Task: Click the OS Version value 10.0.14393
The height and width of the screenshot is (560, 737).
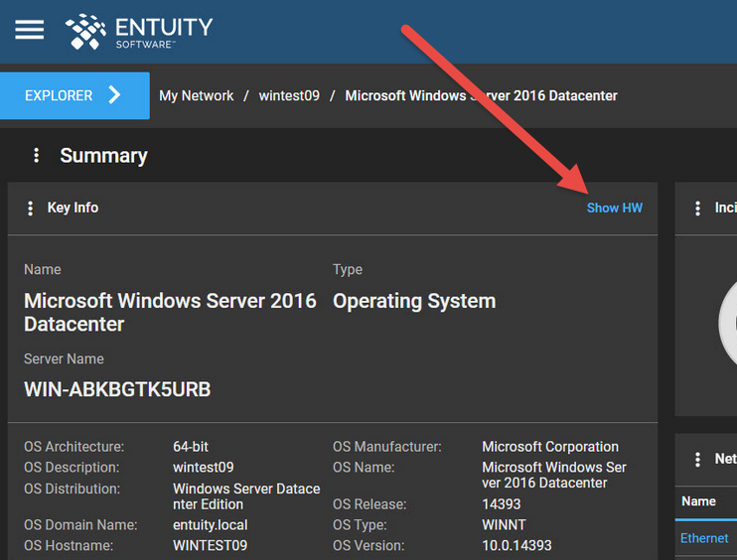Action: tap(516, 545)
